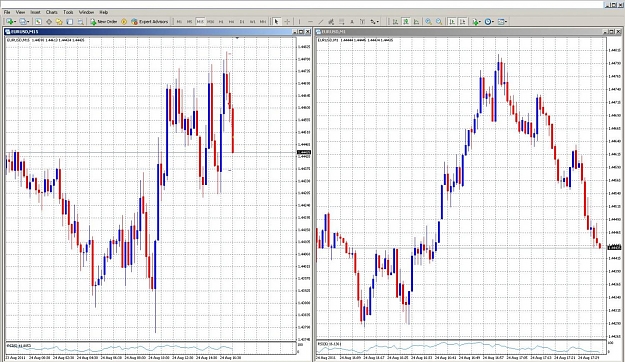Launch MetaEditor with the yellow icon
This screenshot has width=625, height=362.
click(124, 22)
